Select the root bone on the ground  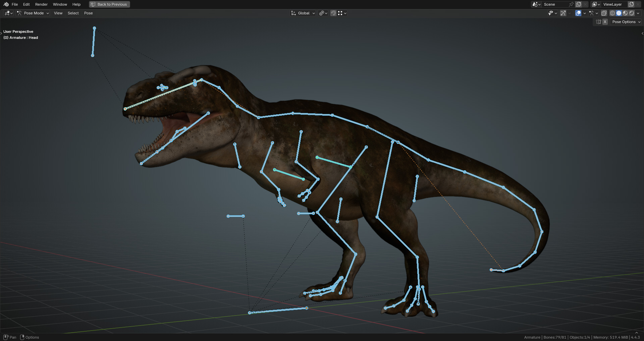click(x=278, y=310)
